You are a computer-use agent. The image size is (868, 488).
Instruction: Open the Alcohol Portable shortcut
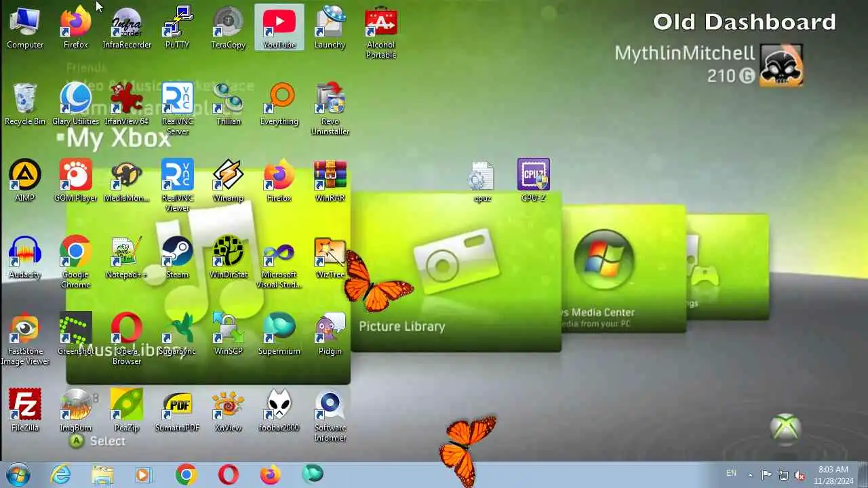point(381,33)
